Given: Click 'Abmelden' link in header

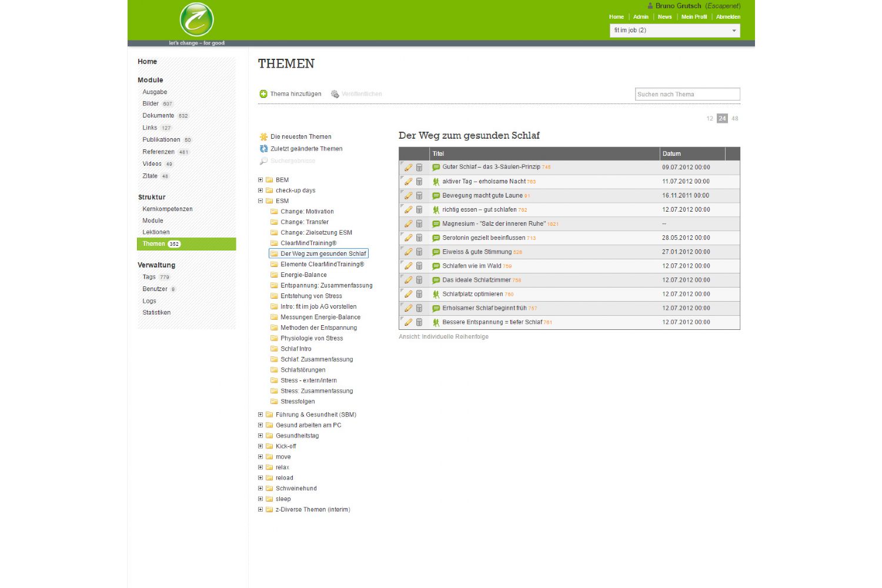Looking at the screenshot, I should tap(728, 17).
